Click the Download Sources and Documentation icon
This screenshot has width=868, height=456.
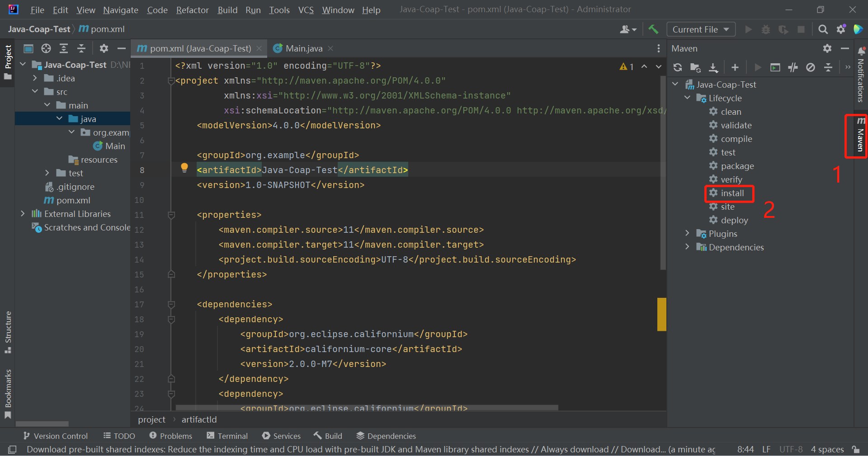pos(713,67)
